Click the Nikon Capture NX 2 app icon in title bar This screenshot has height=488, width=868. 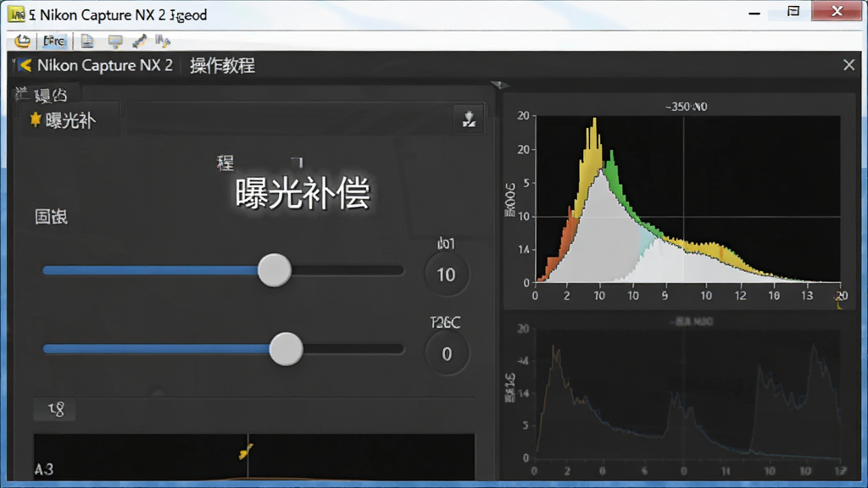point(17,14)
